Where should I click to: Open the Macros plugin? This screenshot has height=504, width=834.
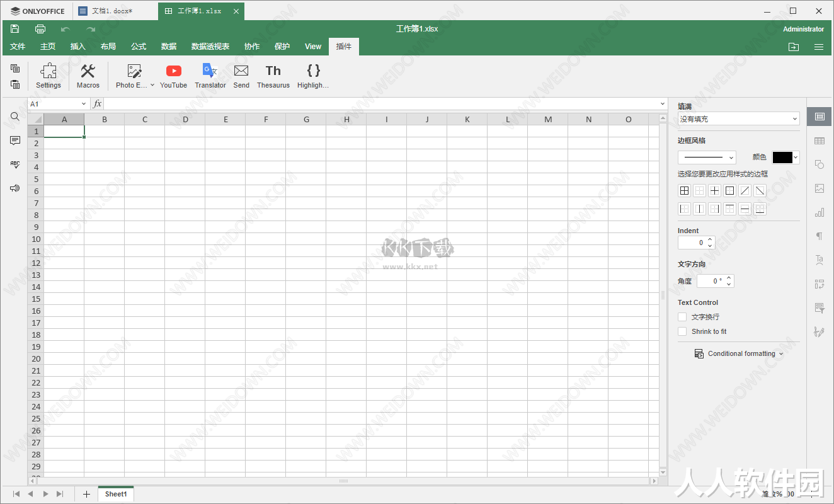click(x=88, y=76)
